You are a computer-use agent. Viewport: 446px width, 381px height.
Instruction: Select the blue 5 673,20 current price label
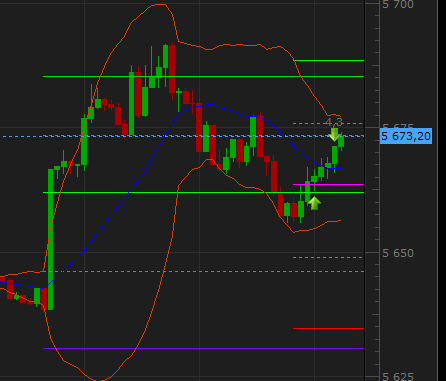pyautogui.click(x=406, y=136)
